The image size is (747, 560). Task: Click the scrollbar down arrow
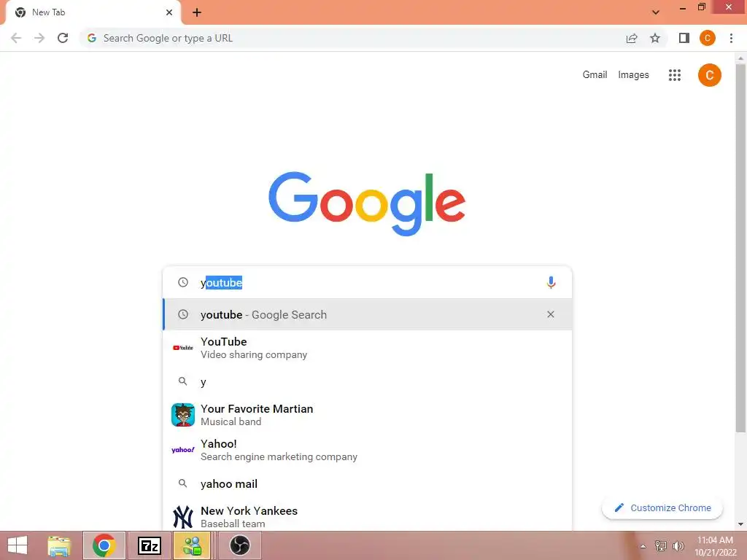[740, 524]
